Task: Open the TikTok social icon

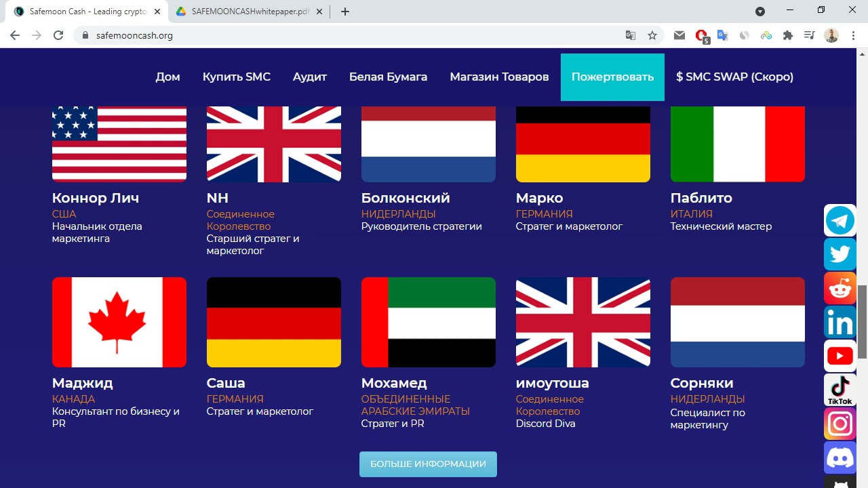Action: [x=840, y=390]
